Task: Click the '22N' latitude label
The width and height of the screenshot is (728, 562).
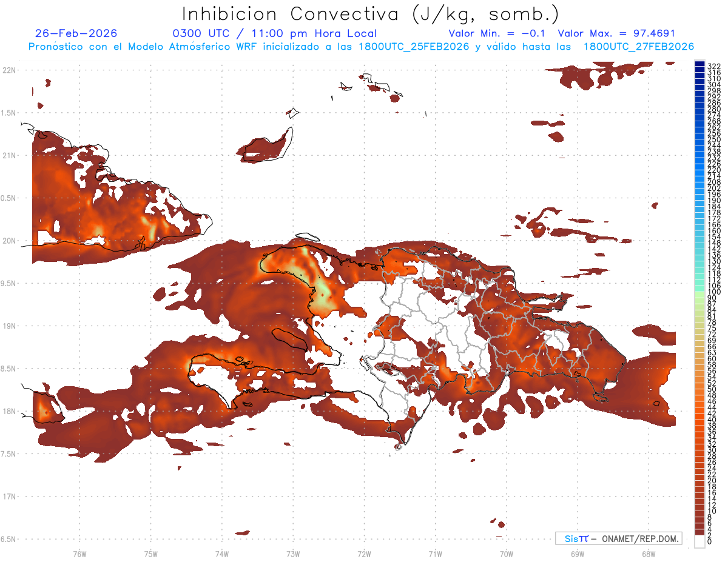Action: pos(9,70)
